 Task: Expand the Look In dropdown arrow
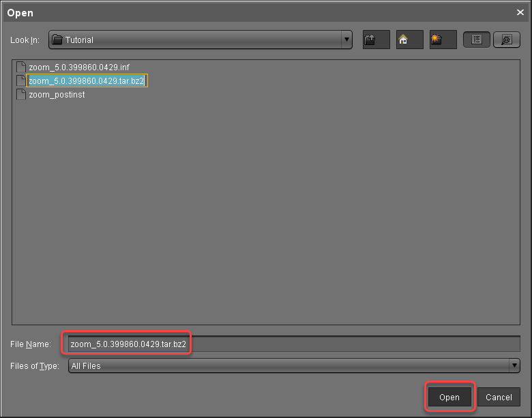(x=347, y=40)
